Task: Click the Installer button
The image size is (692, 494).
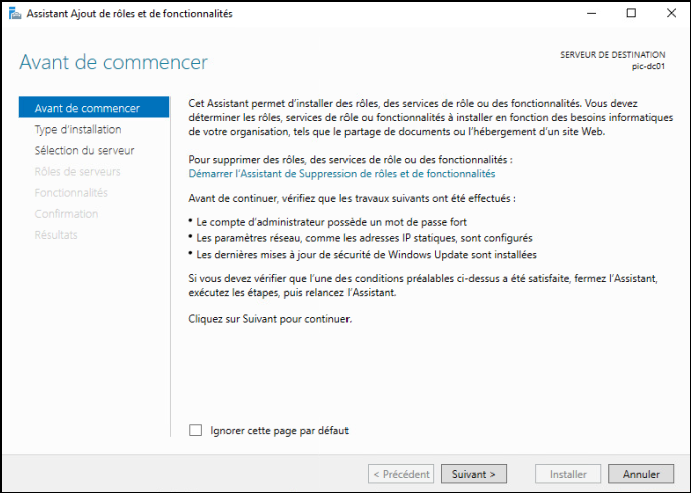Action: pos(568,474)
